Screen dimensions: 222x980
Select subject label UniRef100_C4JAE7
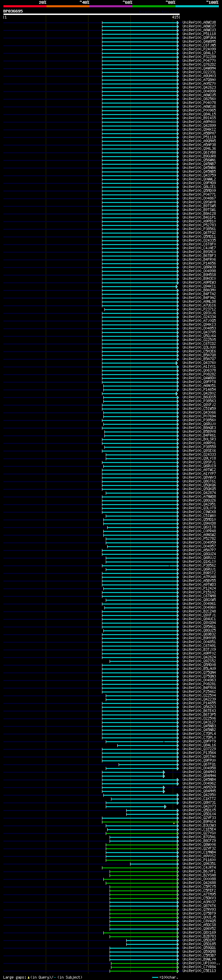tap(199, 248)
